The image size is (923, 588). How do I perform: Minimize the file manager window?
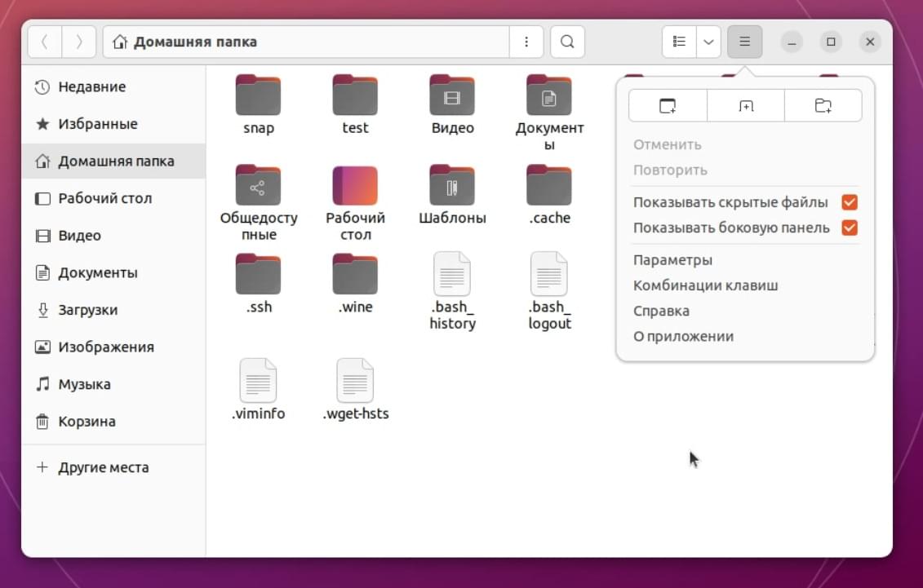[x=792, y=42]
